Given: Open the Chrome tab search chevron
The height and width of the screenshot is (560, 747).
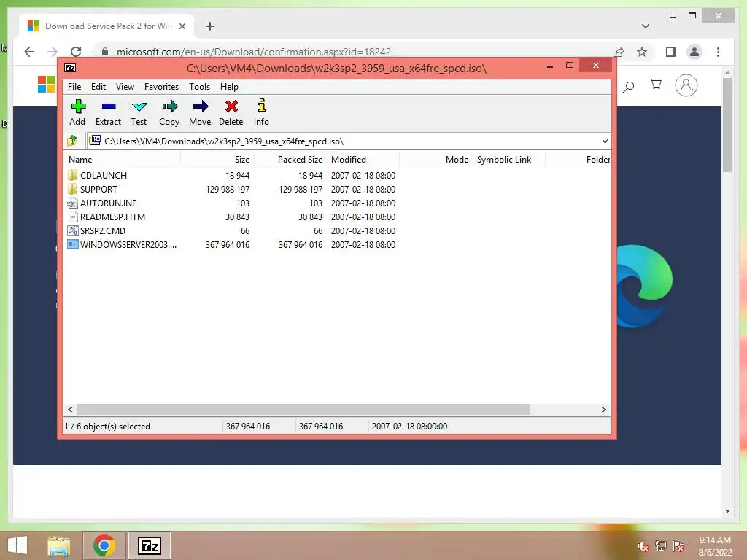Looking at the screenshot, I should (646, 26).
